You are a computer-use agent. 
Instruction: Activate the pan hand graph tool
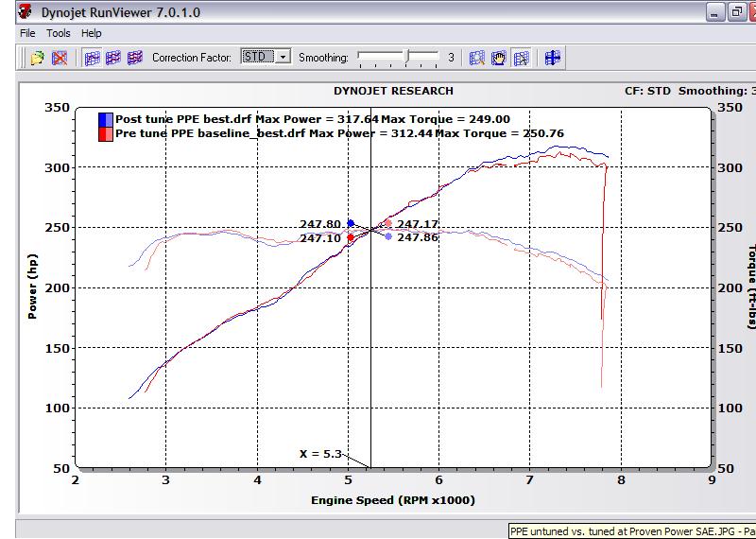(x=499, y=59)
